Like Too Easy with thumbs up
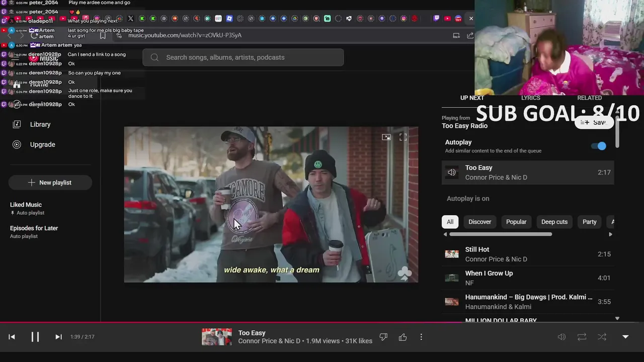This screenshot has height=362, width=644. pyautogui.click(x=403, y=337)
